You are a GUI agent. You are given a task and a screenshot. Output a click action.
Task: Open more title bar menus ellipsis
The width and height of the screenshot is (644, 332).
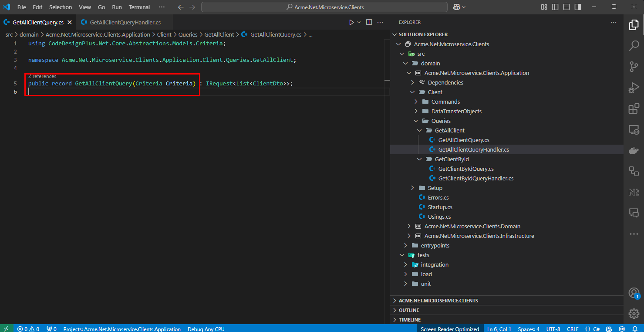coord(162,7)
